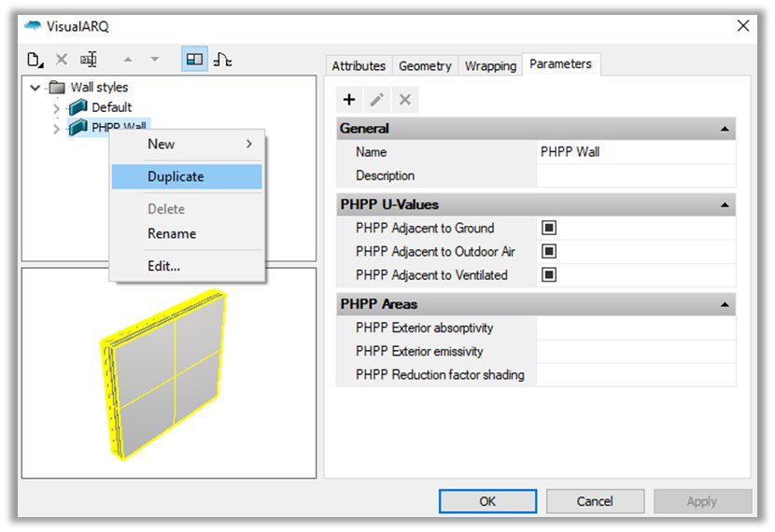The width and height of the screenshot is (775, 532).
Task: Select the Wall styles root tree item
Action: tap(99, 88)
